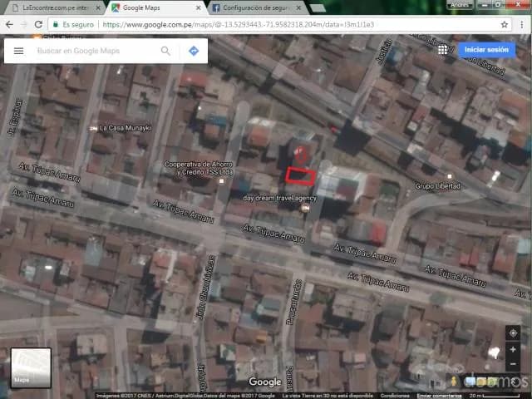Screen dimensions: 532x399
Task: Click the day dream travel agency label
Action: (279, 198)
